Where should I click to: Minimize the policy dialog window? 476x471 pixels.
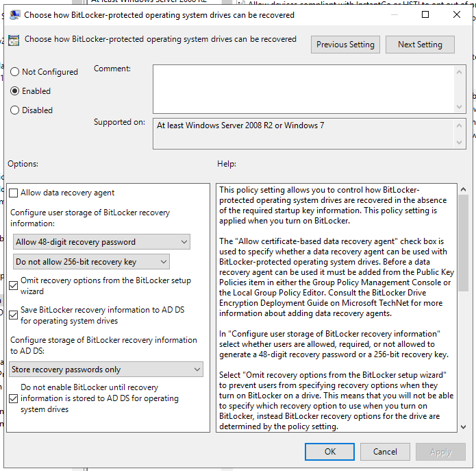pyautogui.click(x=394, y=14)
